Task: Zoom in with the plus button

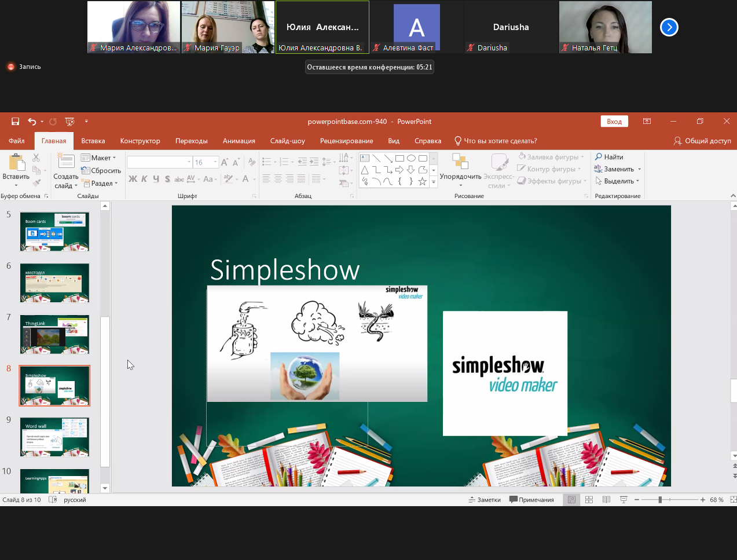Action: pos(702,500)
